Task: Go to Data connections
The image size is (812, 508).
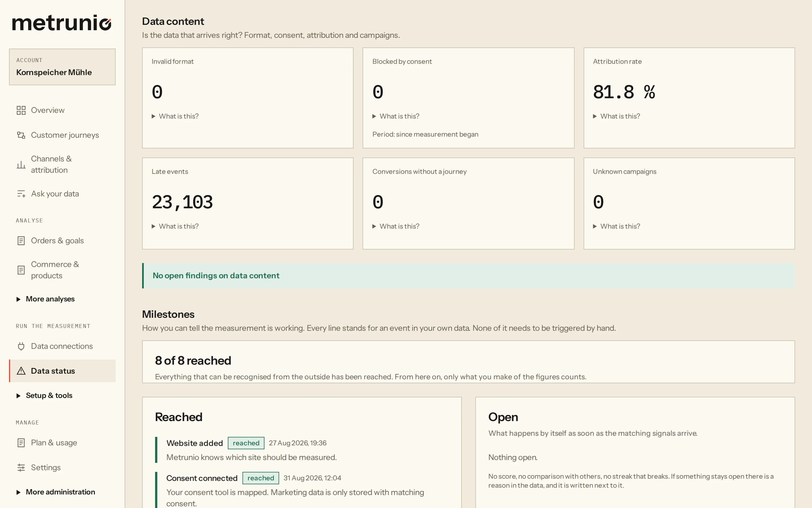Action: point(62,346)
